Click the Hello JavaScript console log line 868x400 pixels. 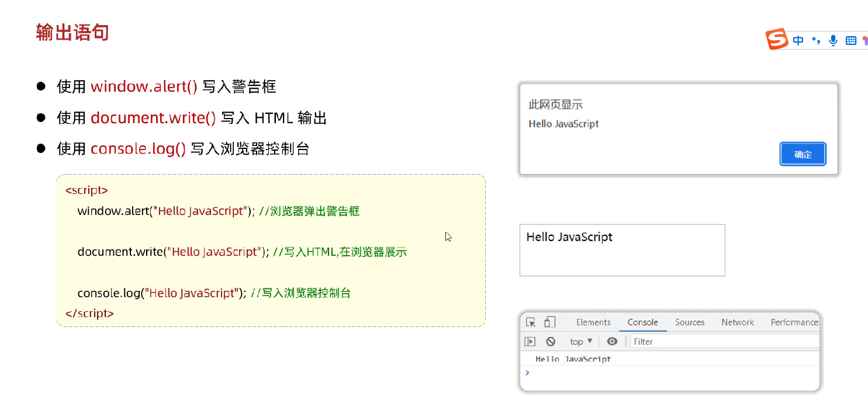(x=573, y=359)
